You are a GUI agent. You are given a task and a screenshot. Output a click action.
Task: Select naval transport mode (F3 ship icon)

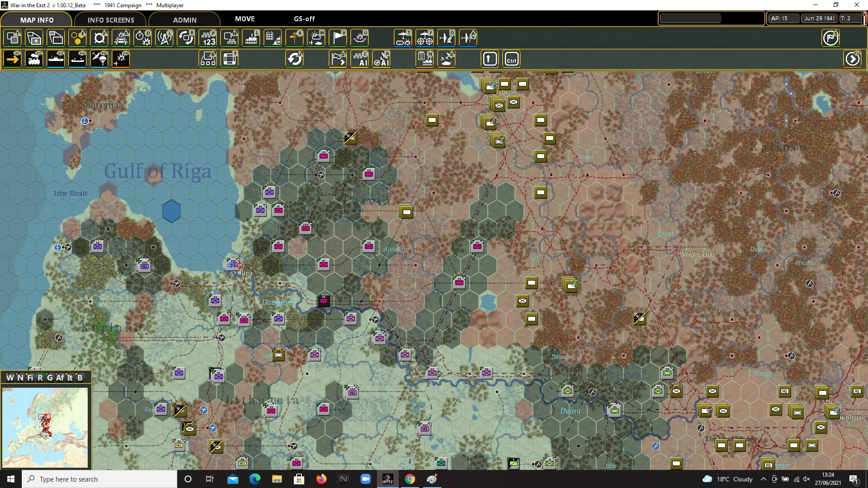tap(56, 59)
